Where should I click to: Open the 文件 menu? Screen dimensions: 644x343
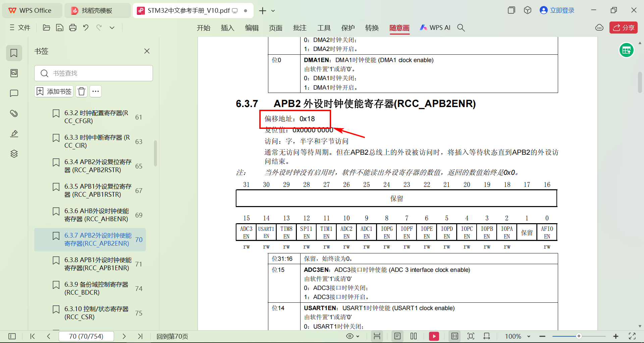tap(20, 28)
